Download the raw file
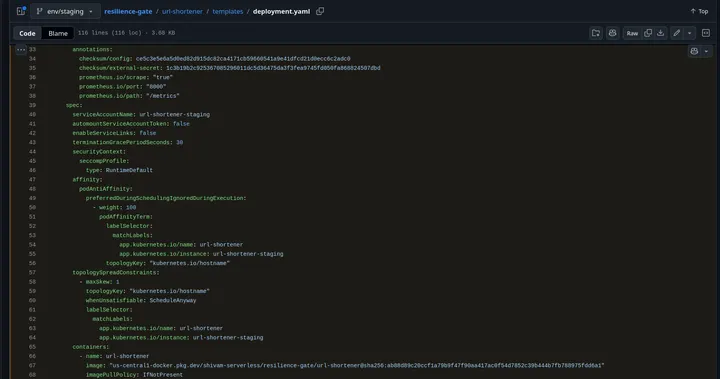 (660, 33)
